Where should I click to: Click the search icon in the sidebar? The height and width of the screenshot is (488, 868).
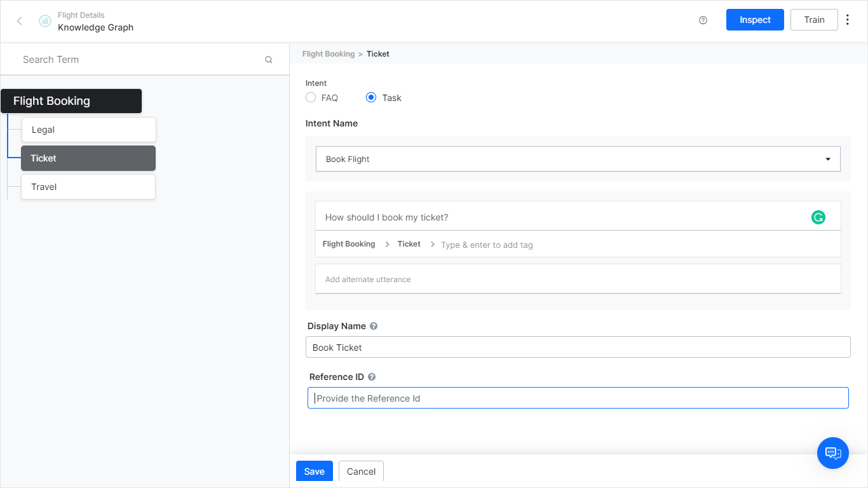[x=268, y=59]
